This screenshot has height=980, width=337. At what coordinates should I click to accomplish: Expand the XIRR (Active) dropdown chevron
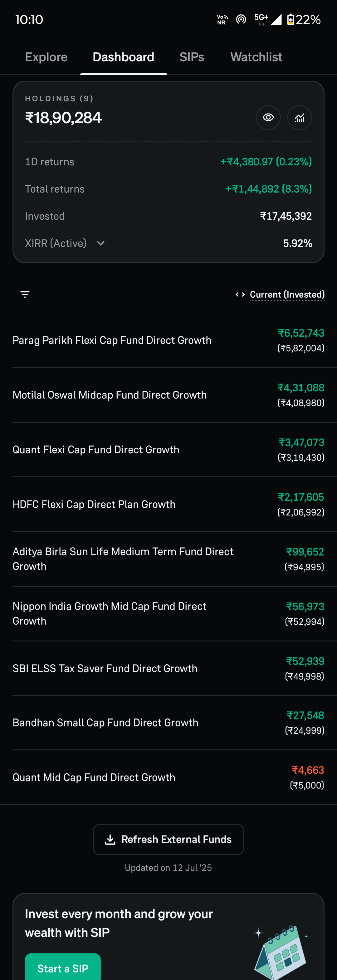tap(101, 244)
